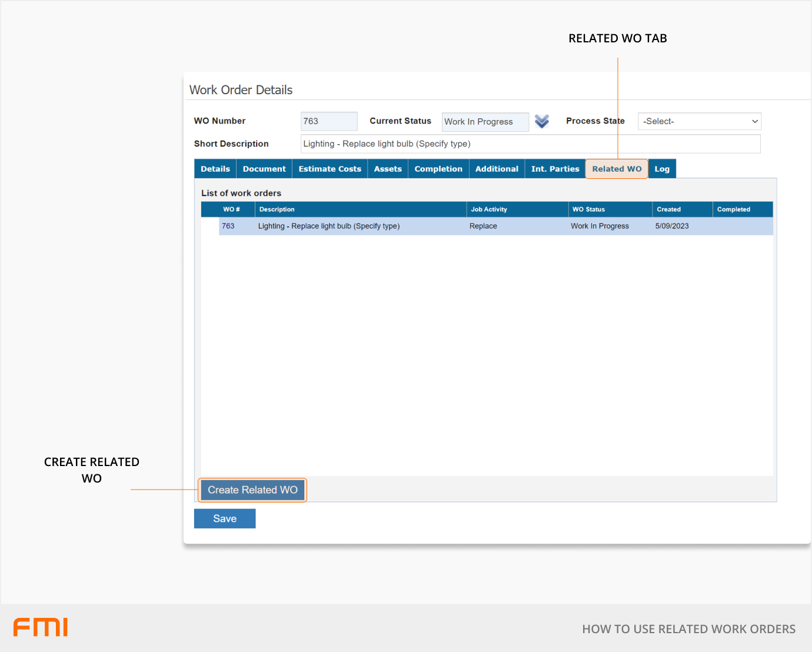Go to the Assets tab
Viewport: 812px width, 652px height.
click(x=388, y=169)
